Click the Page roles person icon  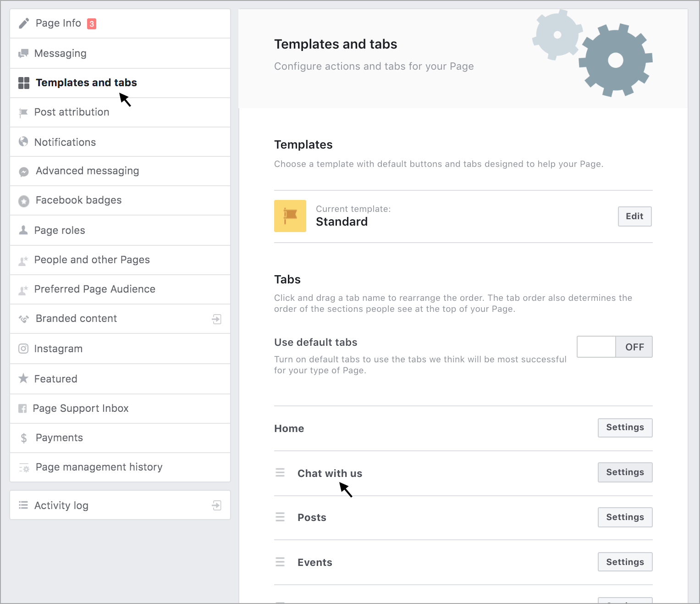23,230
